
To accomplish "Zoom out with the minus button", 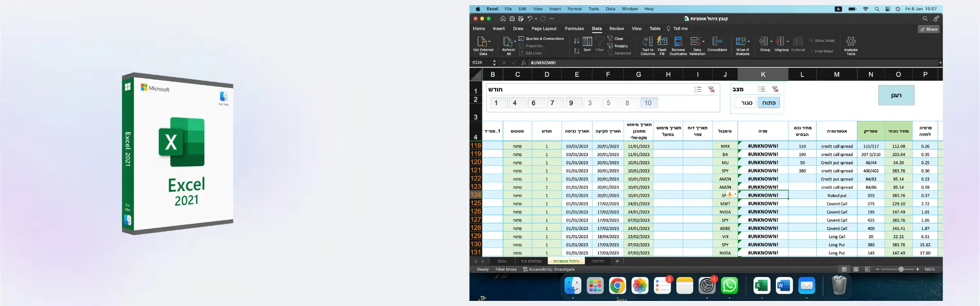I will coord(877,269).
